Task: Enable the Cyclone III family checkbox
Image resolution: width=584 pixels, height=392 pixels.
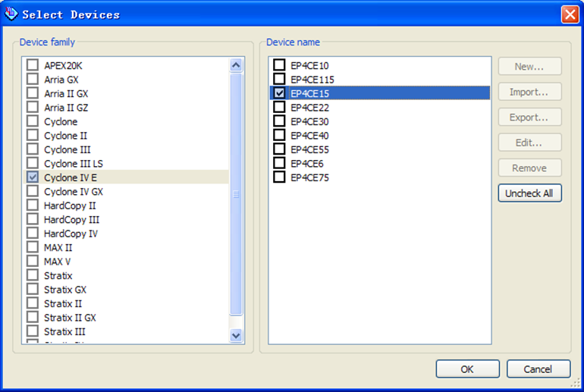Action: click(x=33, y=149)
